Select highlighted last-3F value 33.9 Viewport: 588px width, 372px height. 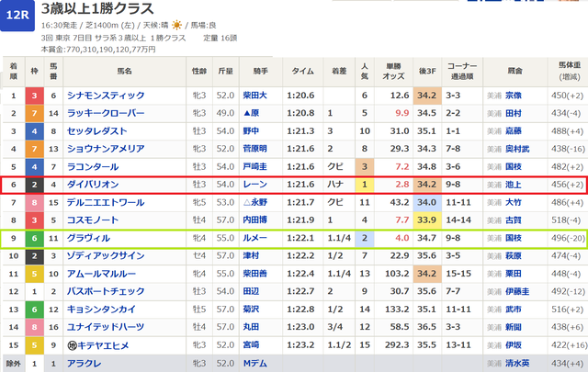click(427, 220)
